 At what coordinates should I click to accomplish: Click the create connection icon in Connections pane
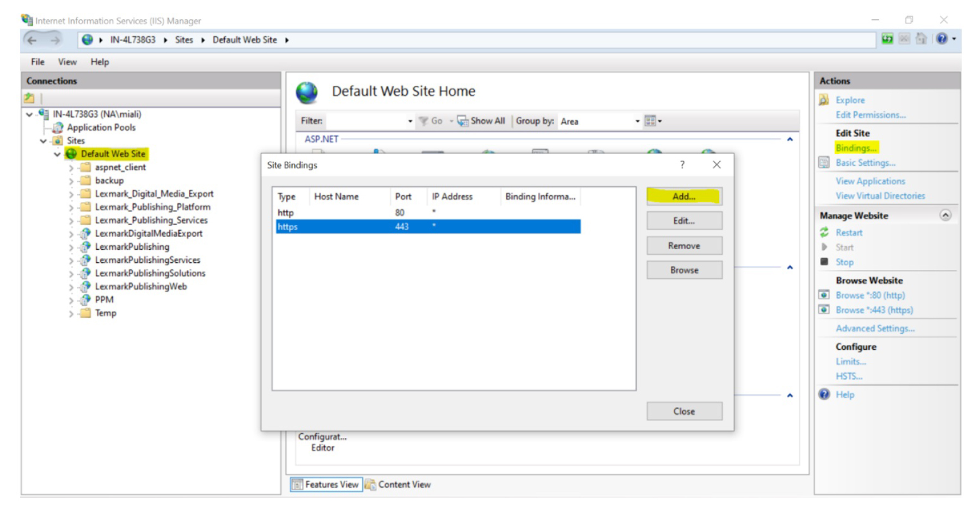(29, 98)
